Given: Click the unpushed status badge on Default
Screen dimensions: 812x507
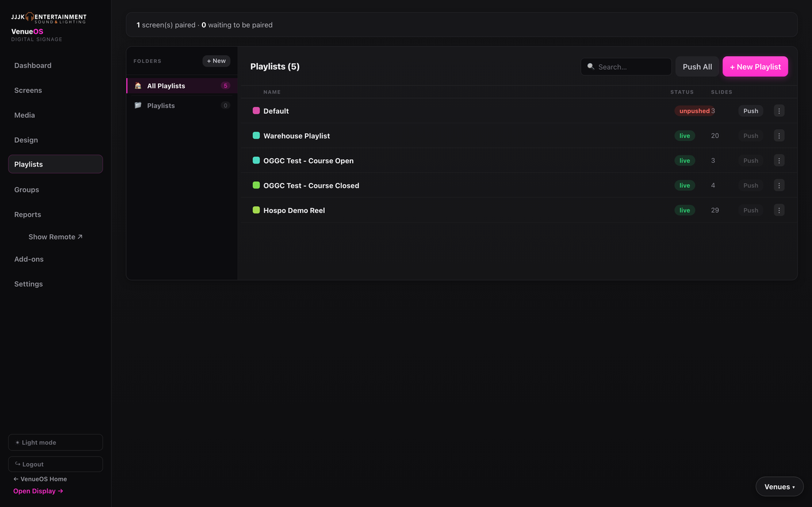Looking at the screenshot, I should pos(695,111).
